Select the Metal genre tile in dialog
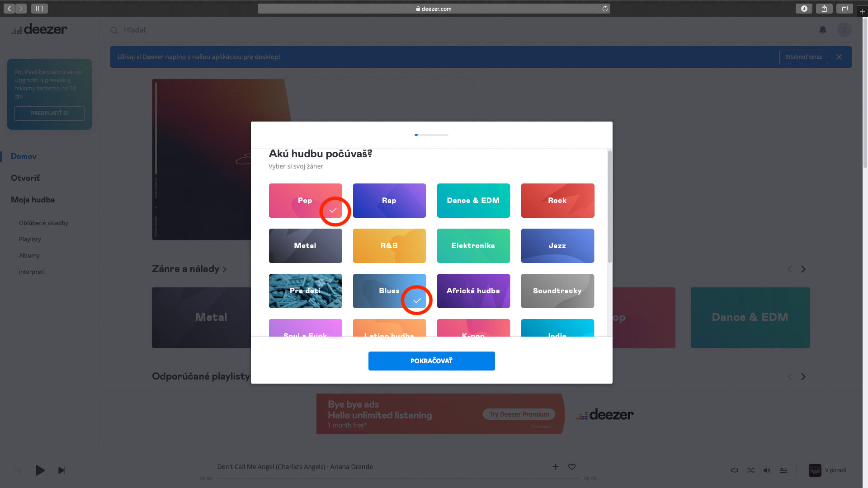The image size is (868, 488). [305, 246]
